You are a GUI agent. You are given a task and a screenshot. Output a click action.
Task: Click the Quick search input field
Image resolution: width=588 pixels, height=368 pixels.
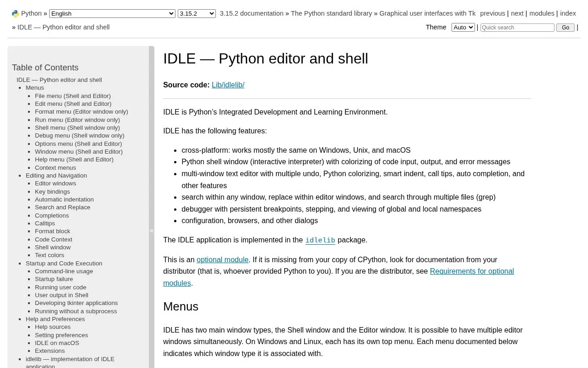tap(517, 28)
